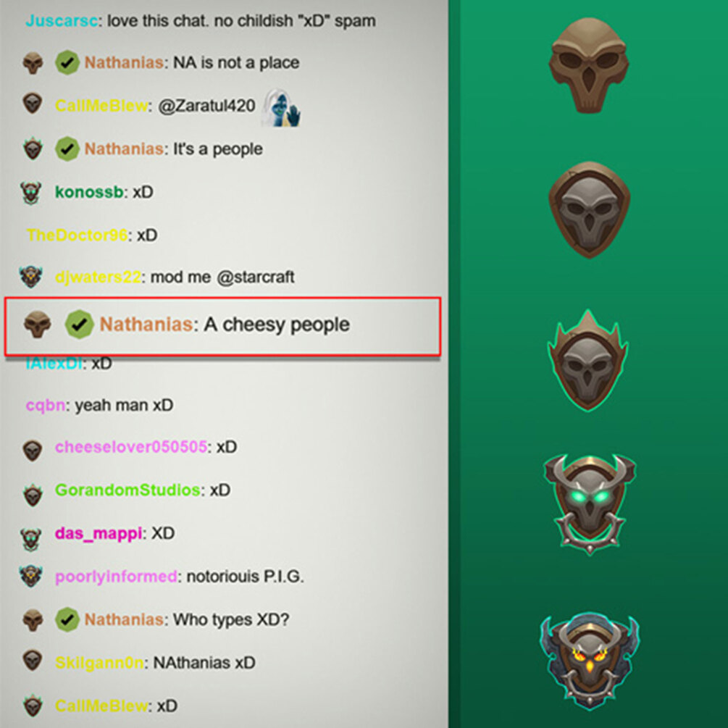Click the verified badge in highlighted 'A cheesy people' message
Viewport: 728px width, 728px height.
coord(79,324)
